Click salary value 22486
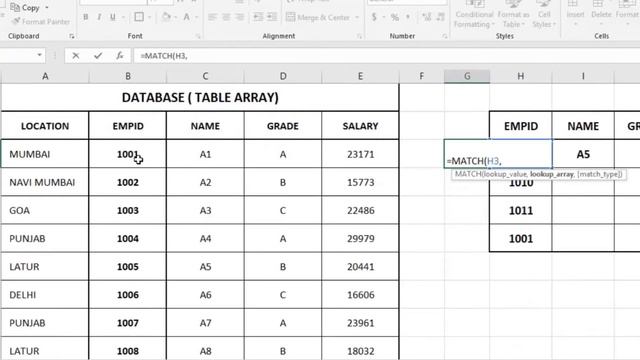This screenshot has width=640, height=360. coord(360,211)
